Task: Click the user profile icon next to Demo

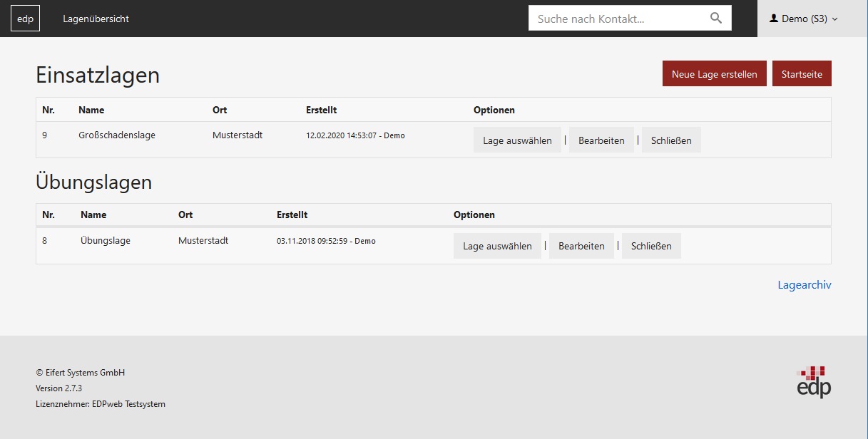Action: point(773,19)
